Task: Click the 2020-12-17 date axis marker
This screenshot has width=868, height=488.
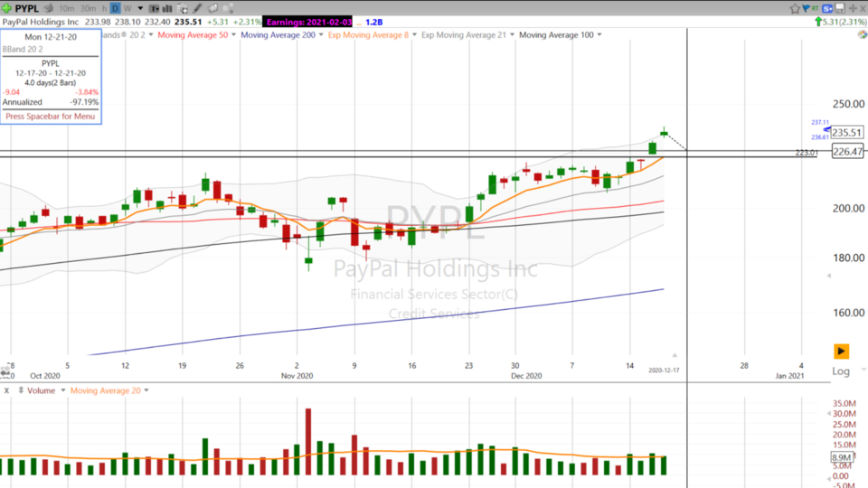Action: [x=664, y=371]
